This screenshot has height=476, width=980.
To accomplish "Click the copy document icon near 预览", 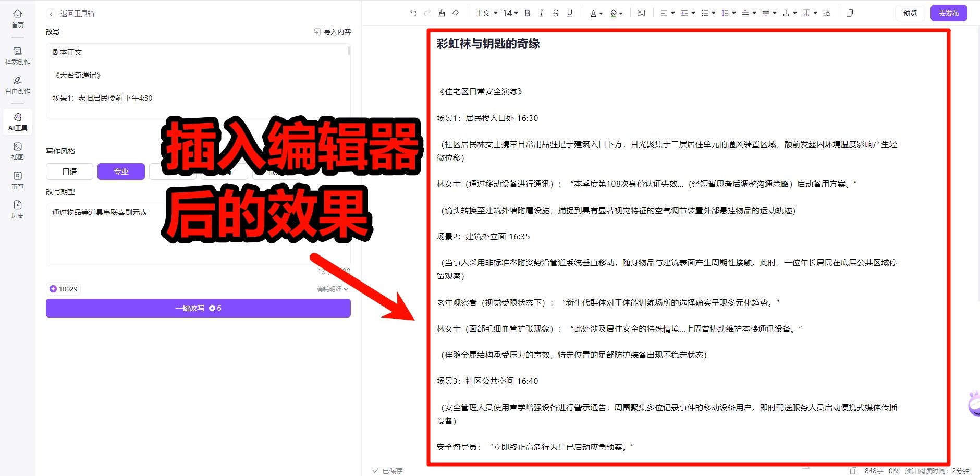I will (850, 13).
